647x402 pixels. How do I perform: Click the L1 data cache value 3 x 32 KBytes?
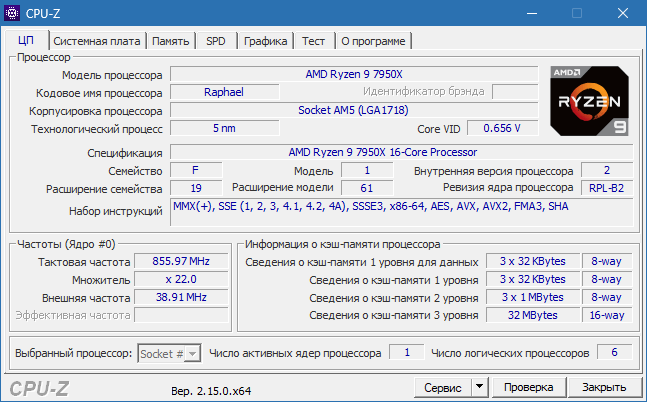tap(533, 261)
